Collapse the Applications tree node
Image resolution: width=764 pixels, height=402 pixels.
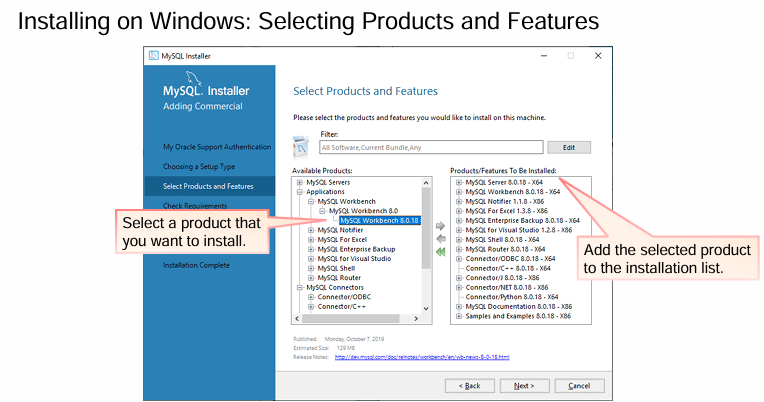297,192
